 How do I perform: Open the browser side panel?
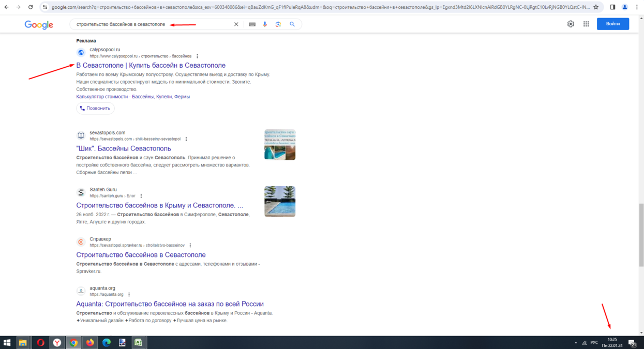coord(612,7)
